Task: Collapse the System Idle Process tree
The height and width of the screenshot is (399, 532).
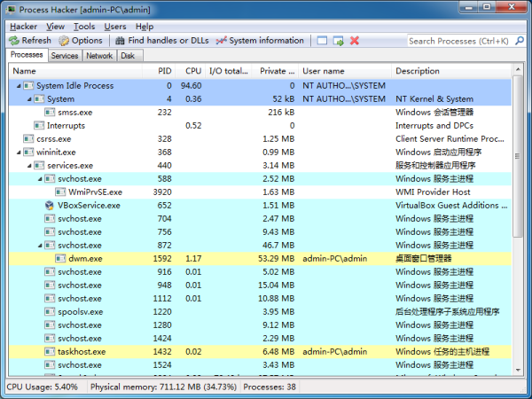Action: point(18,86)
